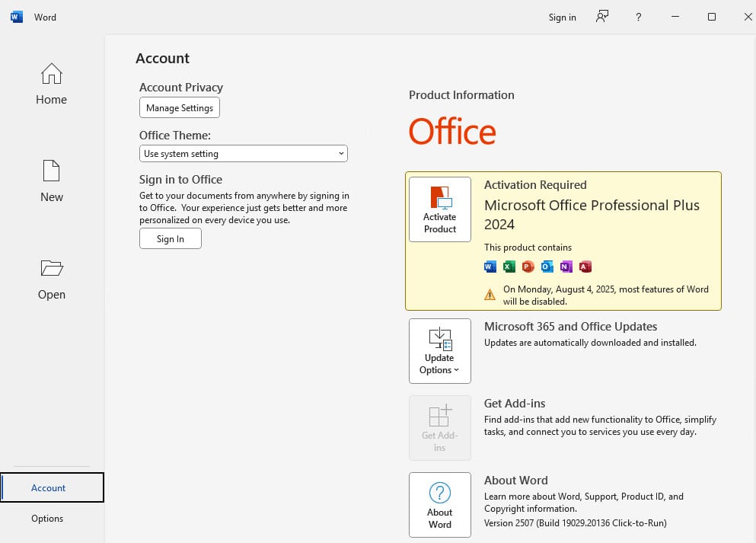This screenshot has width=756, height=543.
Task: Maximize the Word window
Action: pos(712,17)
